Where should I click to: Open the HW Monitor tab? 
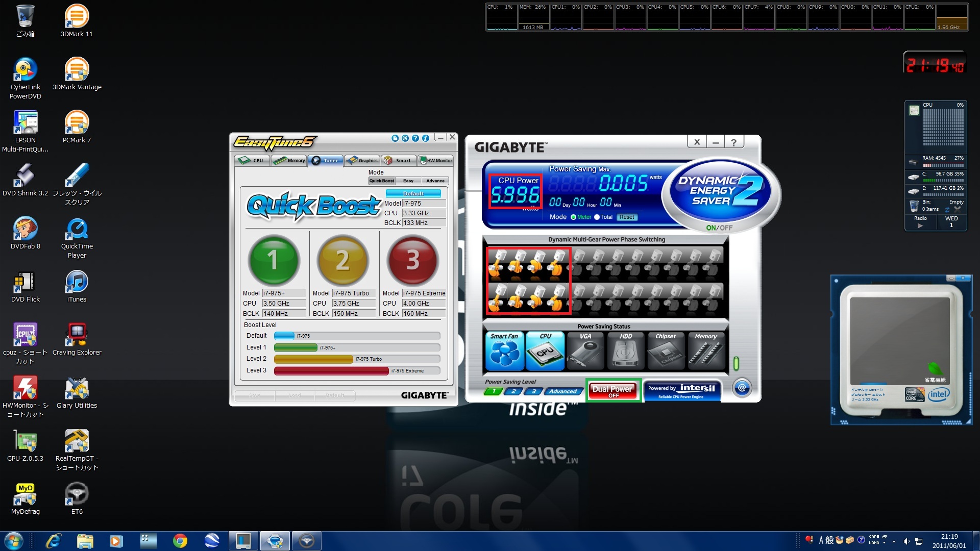(436, 160)
